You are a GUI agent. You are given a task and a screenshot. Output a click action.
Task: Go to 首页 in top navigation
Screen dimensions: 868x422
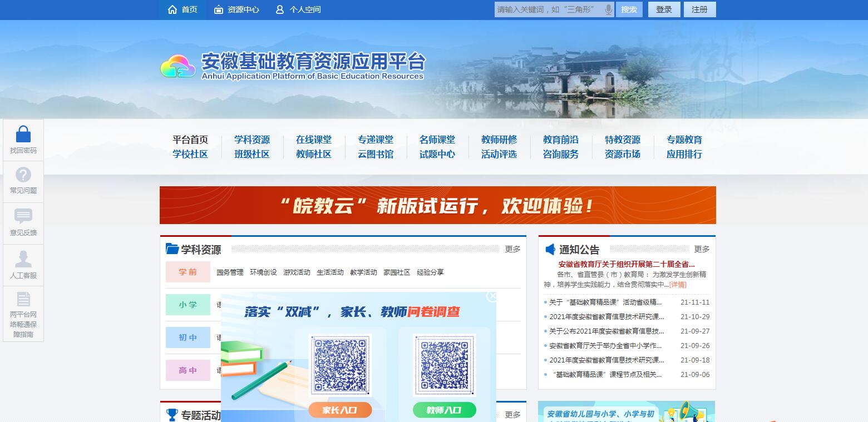(x=183, y=9)
